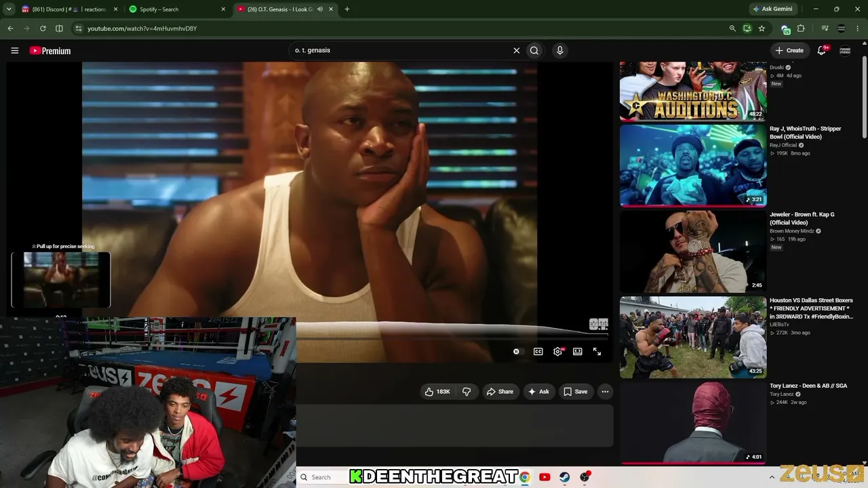This screenshot has height=488, width=868.
Task: Visit the RayJ Official channel
Action: [x=783, y=145]
